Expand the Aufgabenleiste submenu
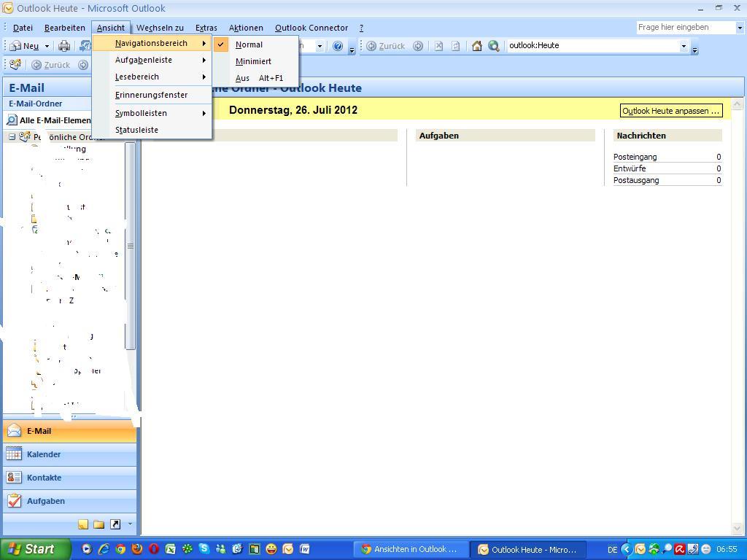 [152, 60]
